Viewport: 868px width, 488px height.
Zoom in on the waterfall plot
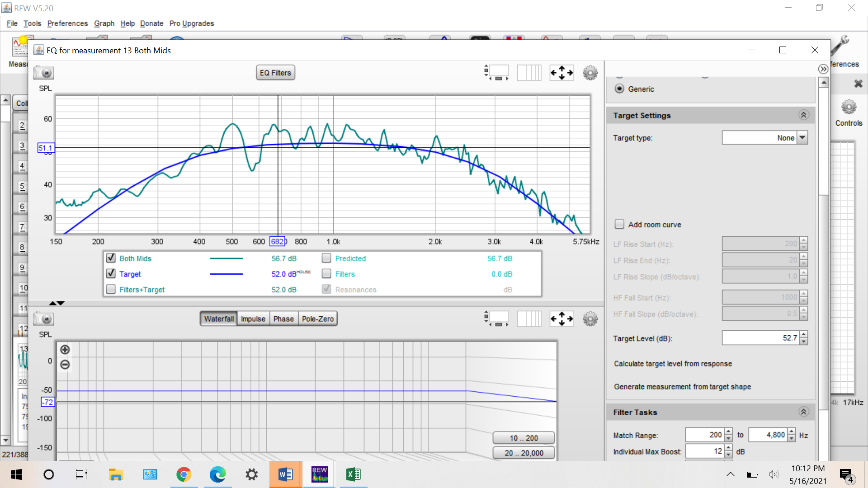click(65, 349)
